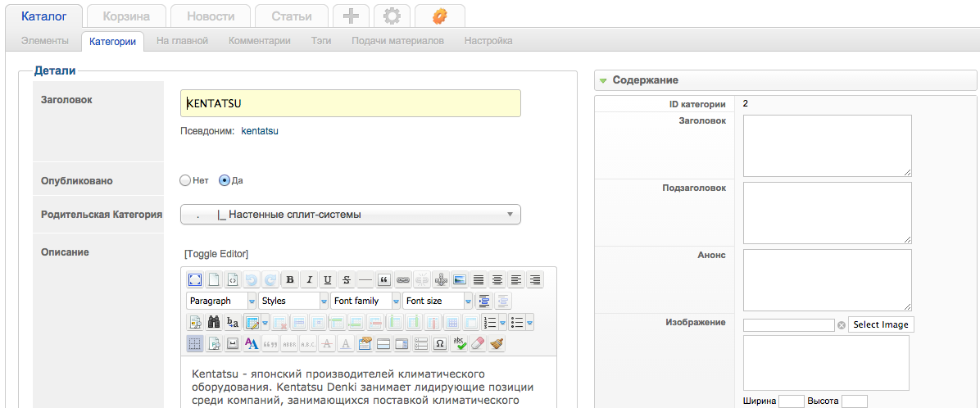Switch to the Новости tab
Screen dimensions: 980x408
click(x=211, y=16)
